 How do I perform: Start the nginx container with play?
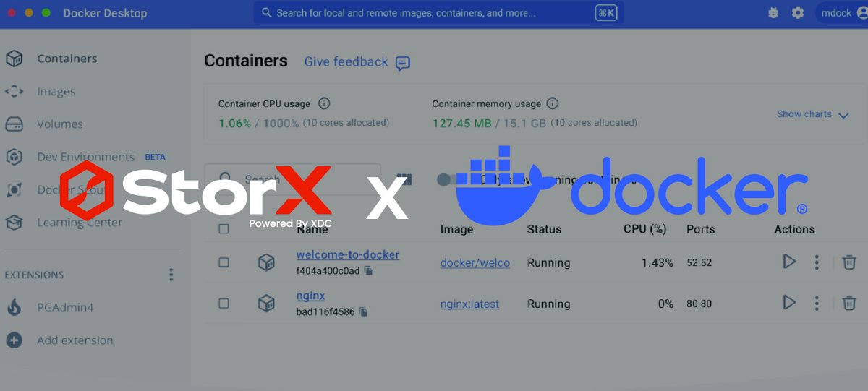coord(789,303)
